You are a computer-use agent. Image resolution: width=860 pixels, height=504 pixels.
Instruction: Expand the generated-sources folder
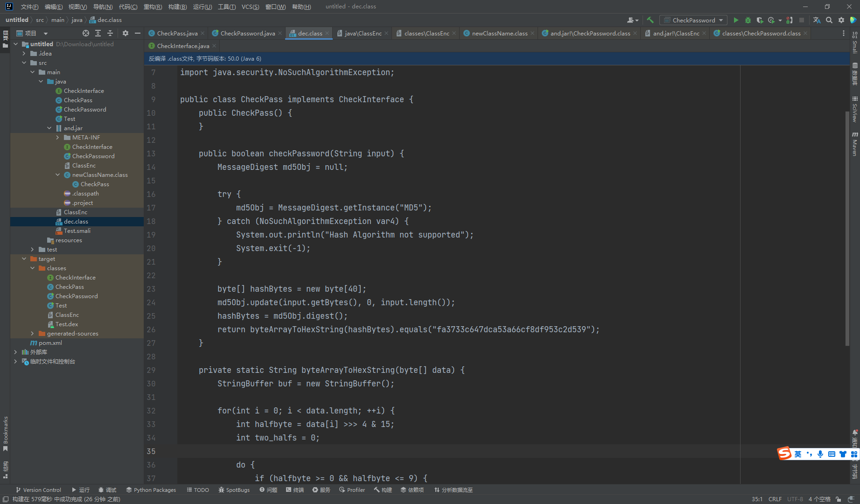(32, 333)
